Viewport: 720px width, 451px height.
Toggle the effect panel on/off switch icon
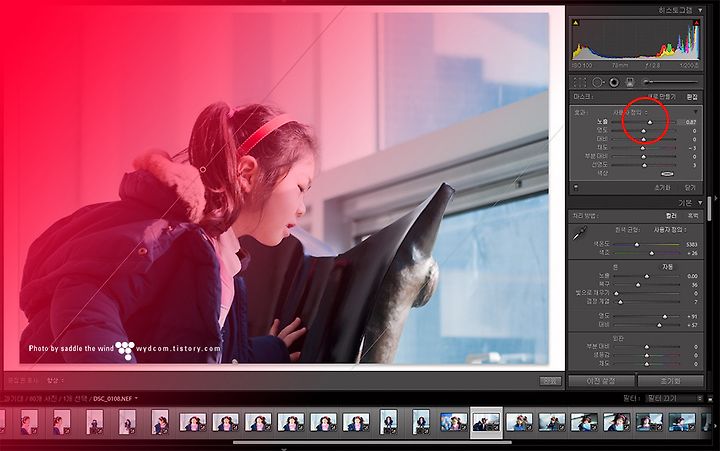(576, 188)
